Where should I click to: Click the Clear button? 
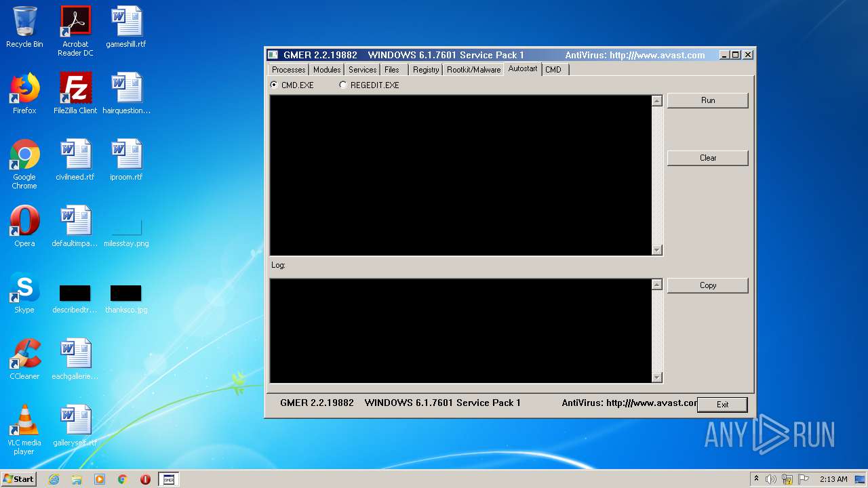(x=708, y=158)
